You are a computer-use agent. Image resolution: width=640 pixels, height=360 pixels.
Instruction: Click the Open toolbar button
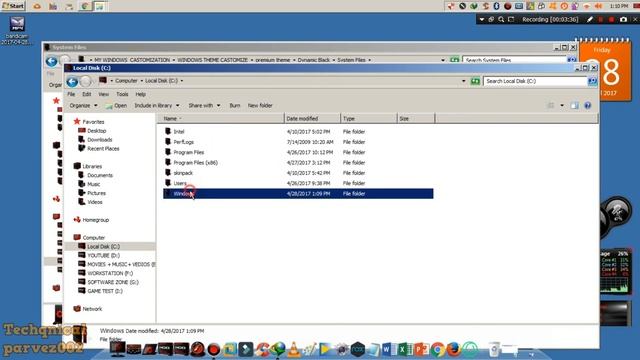tap(116, 106)
